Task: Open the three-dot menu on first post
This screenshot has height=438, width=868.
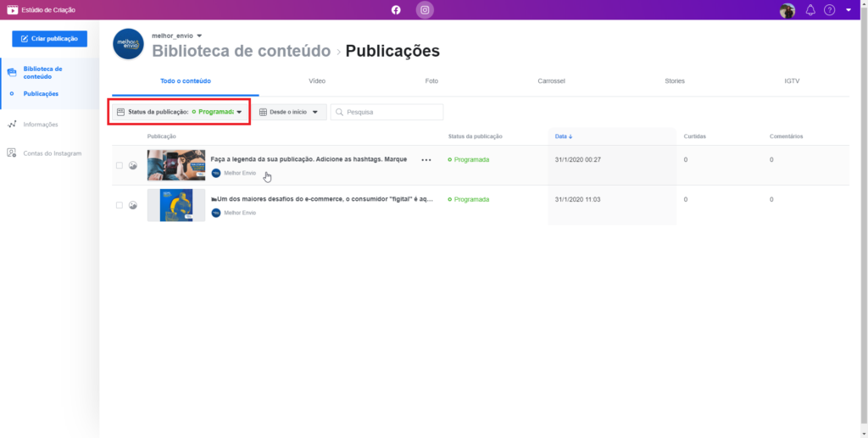Action: point(426,159)
